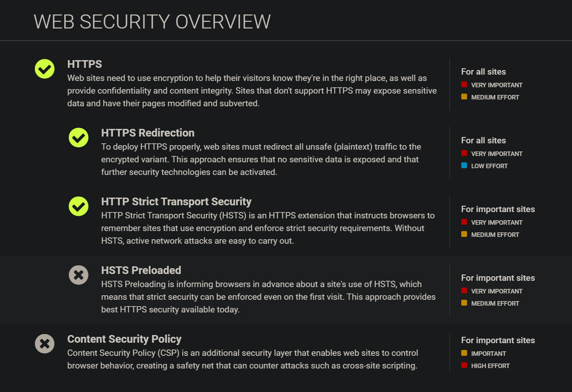Collapse the HSTS Preloaded entry
This screenshot has width=572, height=392.
click(x=141, y=270)
